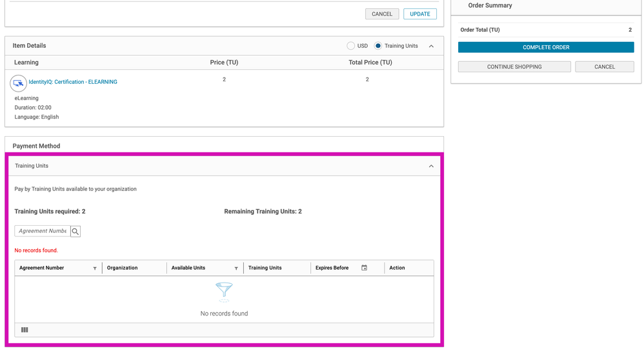Select the Training Units radio button
The image size is (644, 351).
coord(378,46)
